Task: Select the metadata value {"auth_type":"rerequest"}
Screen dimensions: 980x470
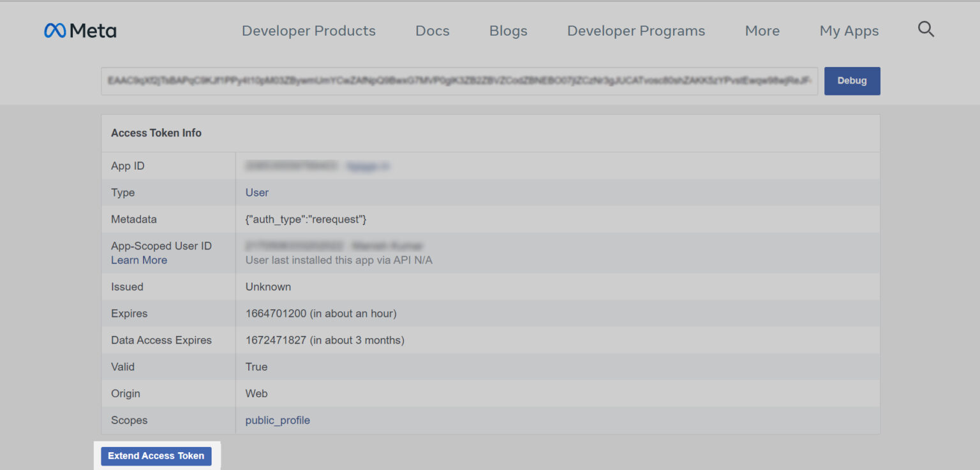Action: (306, 219)
